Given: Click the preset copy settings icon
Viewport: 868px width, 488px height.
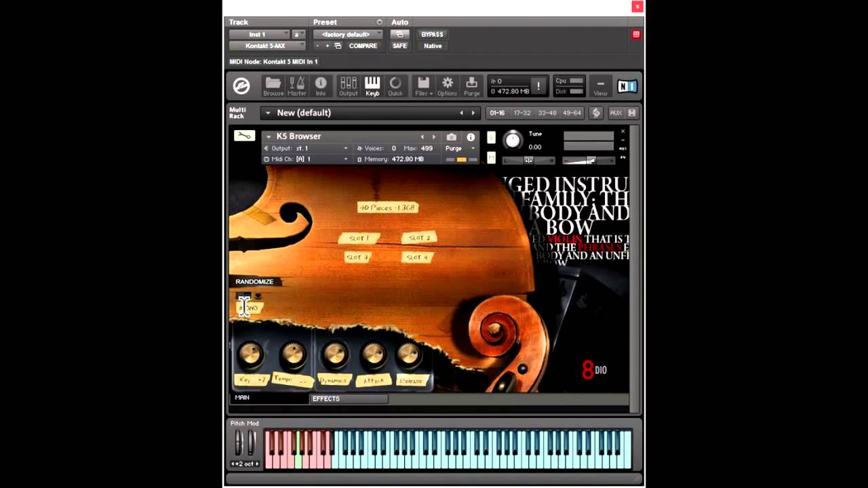Looking at the screenshot, I should [x=338, y=46].
